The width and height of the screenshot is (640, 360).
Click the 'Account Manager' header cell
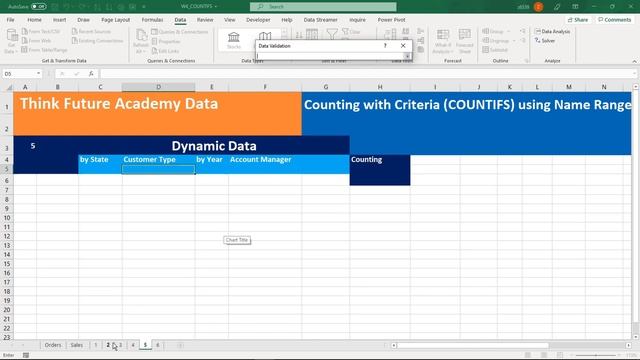click(265, 160)
